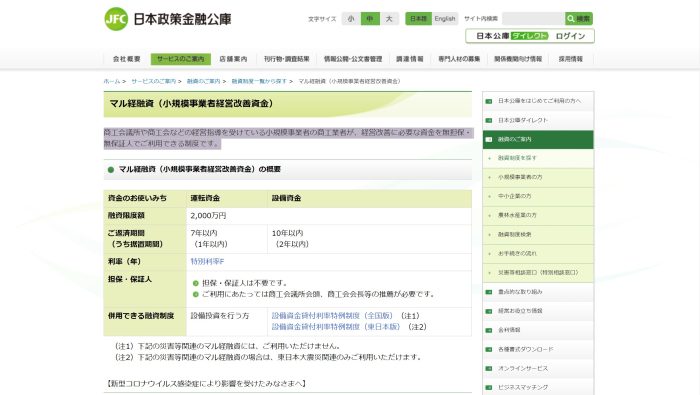The height and width of the screenshot is (395, 700).
Task: Click text 担保・保証人は不要です。
Action: click(x=245, y=283)
